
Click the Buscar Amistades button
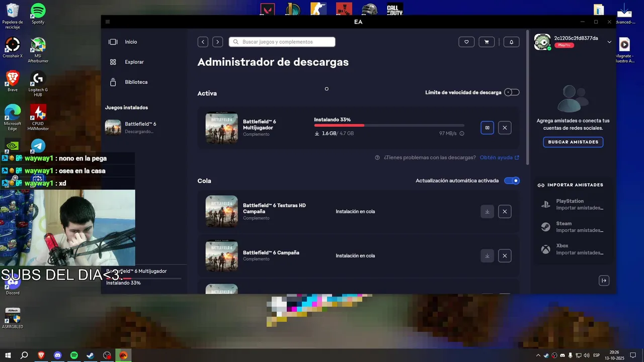(x=573, y=142)
